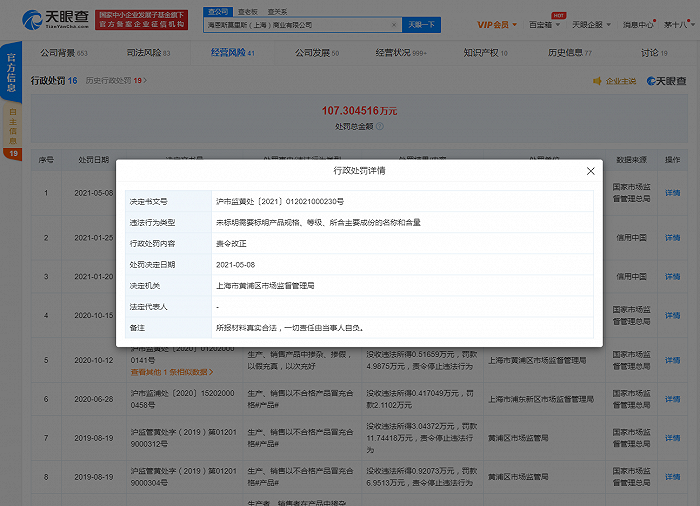This screenshot has width=700, height=506.
Task: Click 信用中国 data source in row 2
Action: pos(631,238)
